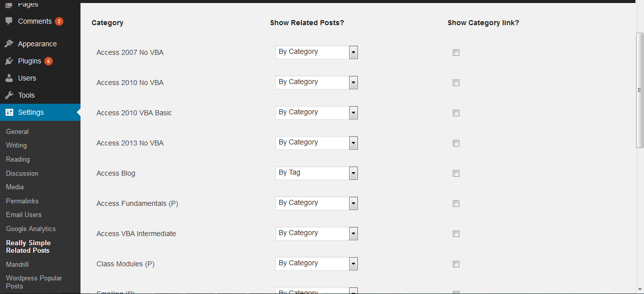Open Wordpress Popular Posts settings
644x294 pixels.
pos(34,282)
